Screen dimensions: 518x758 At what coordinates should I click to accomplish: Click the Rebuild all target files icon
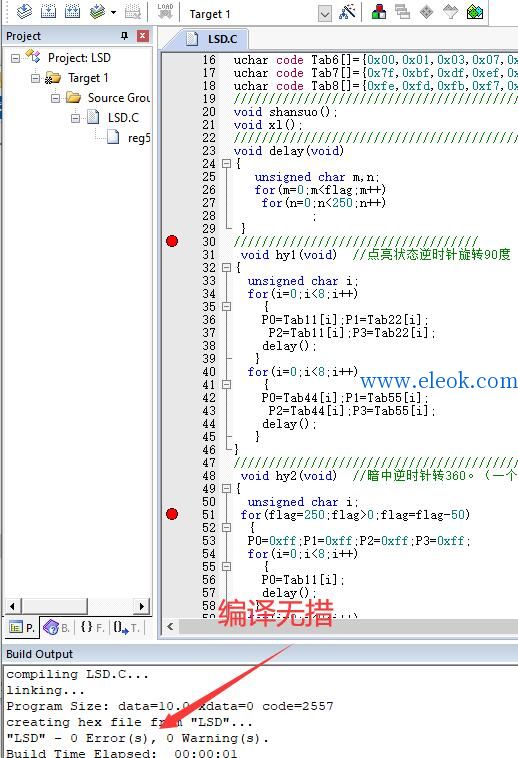72,12
